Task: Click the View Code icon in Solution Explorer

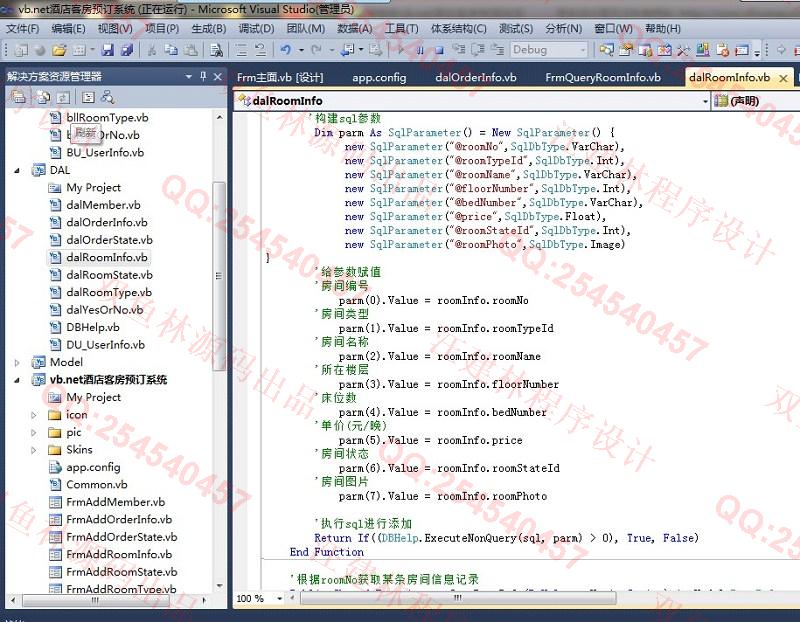Action: (88, 96)
